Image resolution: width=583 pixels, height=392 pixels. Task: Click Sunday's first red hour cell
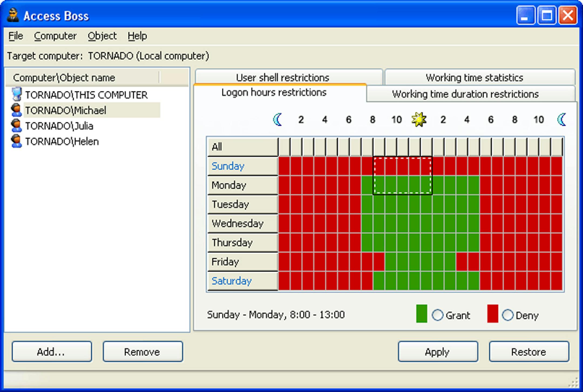point(284,166)
